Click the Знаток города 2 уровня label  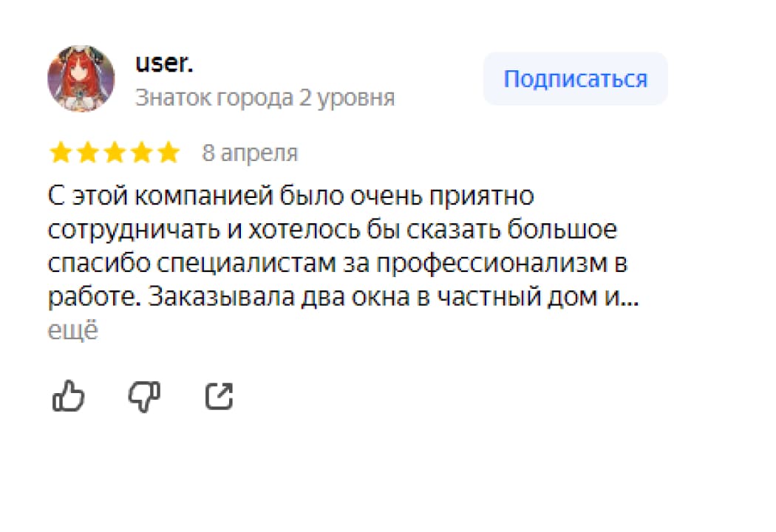[x=265, y=98]
